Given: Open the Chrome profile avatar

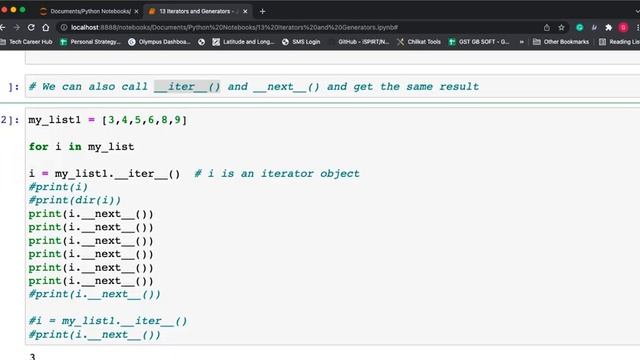Looking at the screenshot, I should (x=623, y=27).
